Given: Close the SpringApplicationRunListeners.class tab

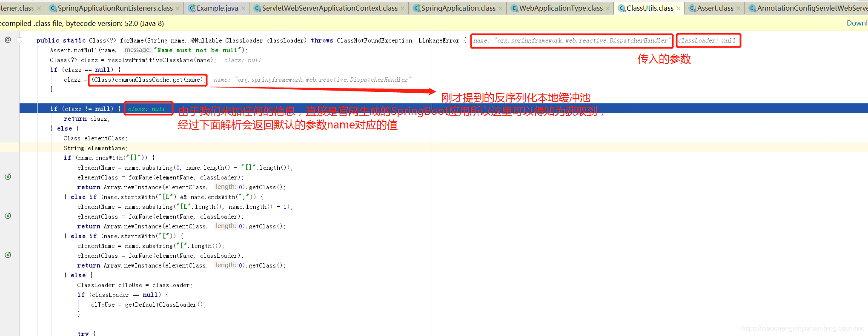Looking at the screenshot, I should (178, 9).
